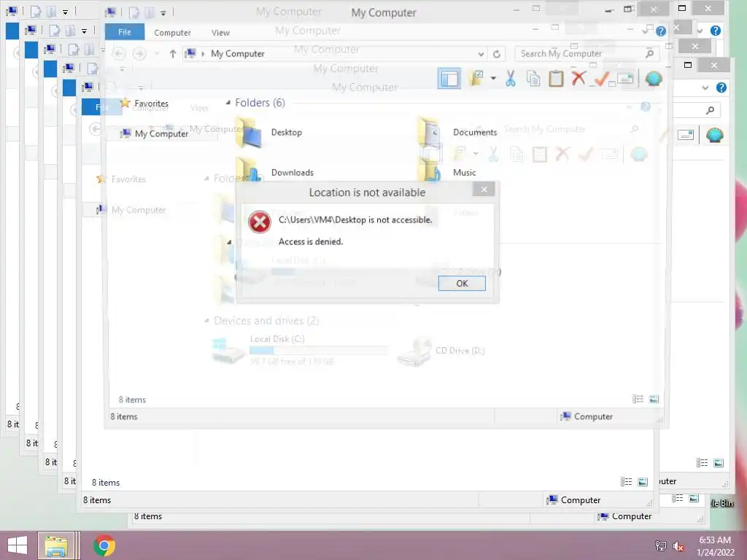Click OK in the error dialog
747x560 pixels.
tap(462, 284)
